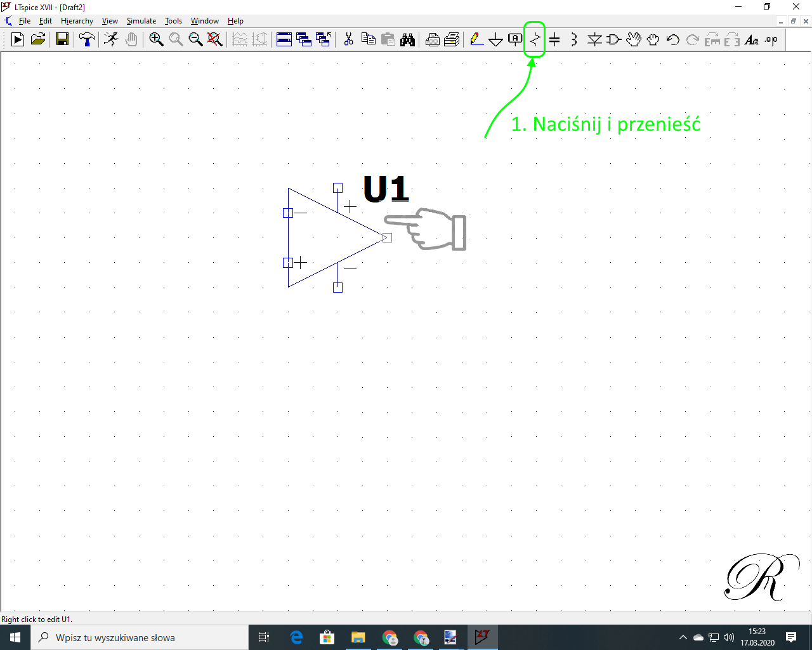Click the op-amp output pin square
The width and height of the screenshot is (812, 650).
pyautogui.click(x=387, y=237)
